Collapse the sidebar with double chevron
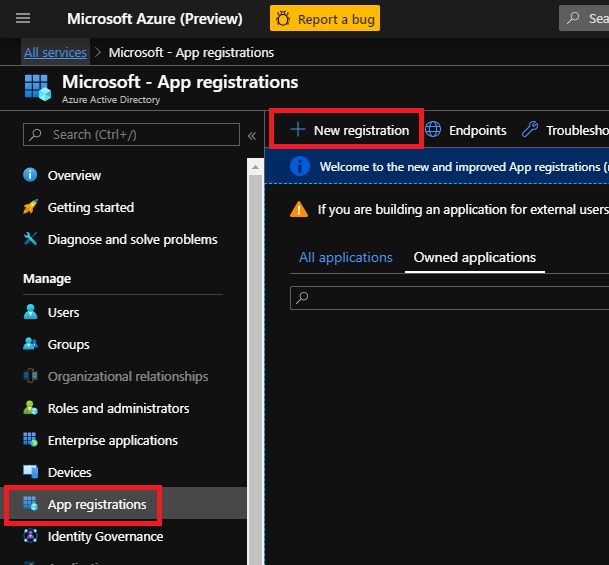609x565 pixels. (252, 136)
